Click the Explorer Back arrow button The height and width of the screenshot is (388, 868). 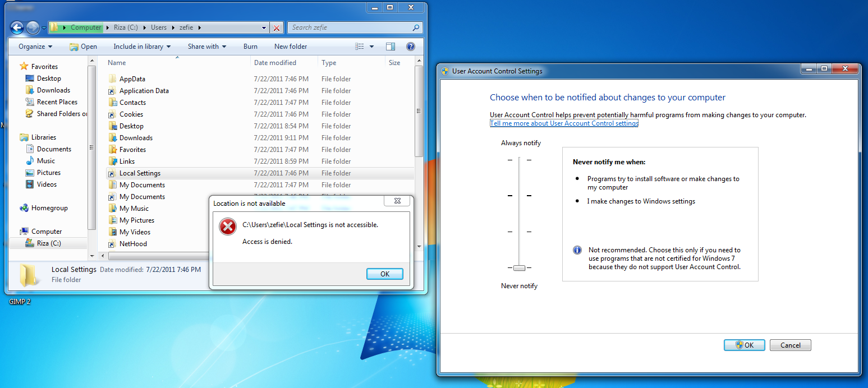[17, 27]
